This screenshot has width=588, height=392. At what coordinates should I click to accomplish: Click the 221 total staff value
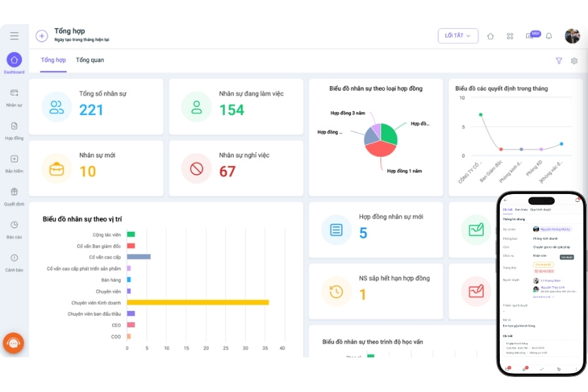click(91, 110)
